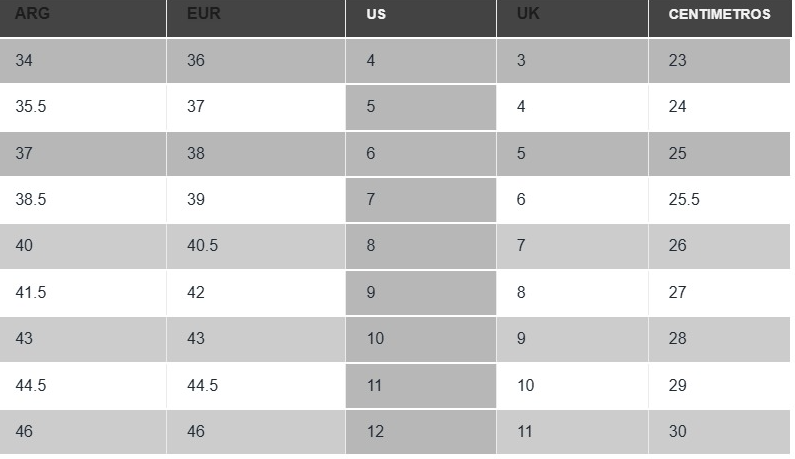Select EUR size 37 cell
Image resolution: width=795 pixels, height=459 pixels.
point(256,107)
